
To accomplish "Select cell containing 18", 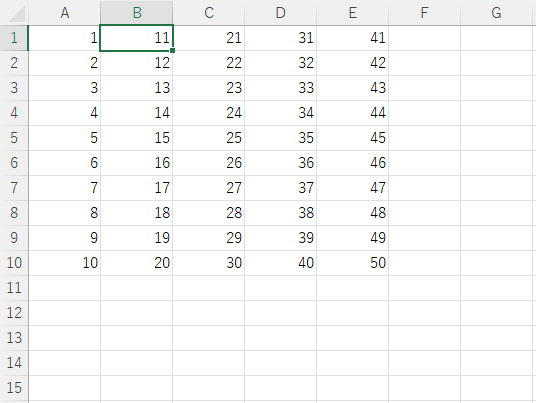I will coord(137,213).
